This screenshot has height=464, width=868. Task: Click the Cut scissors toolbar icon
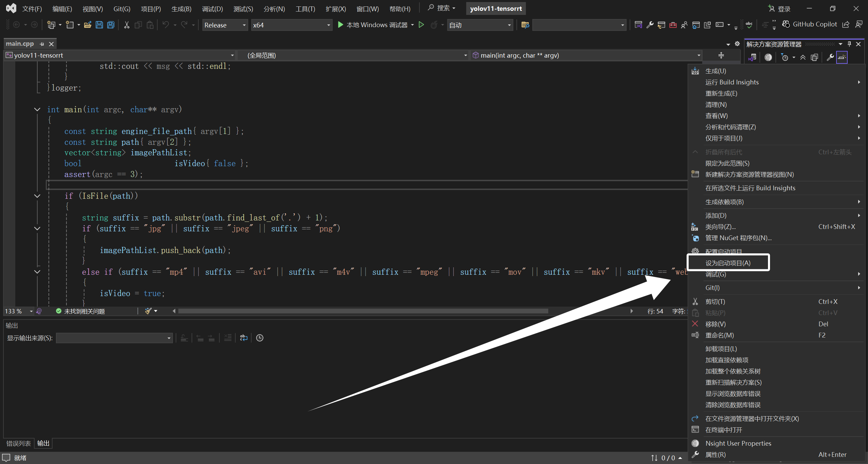pyautogui.click(x=126, y=25)
